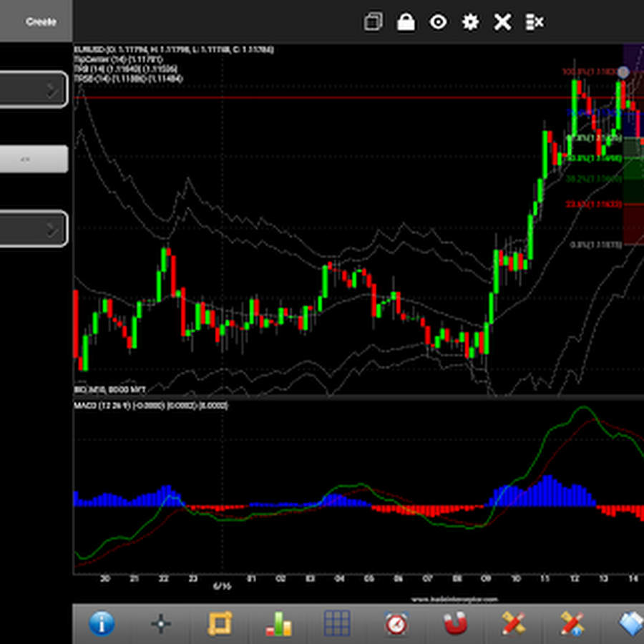The width and height of the screenshot is (644, 644).
Task: Click the blue info icon
Action: tap(102, 623)
